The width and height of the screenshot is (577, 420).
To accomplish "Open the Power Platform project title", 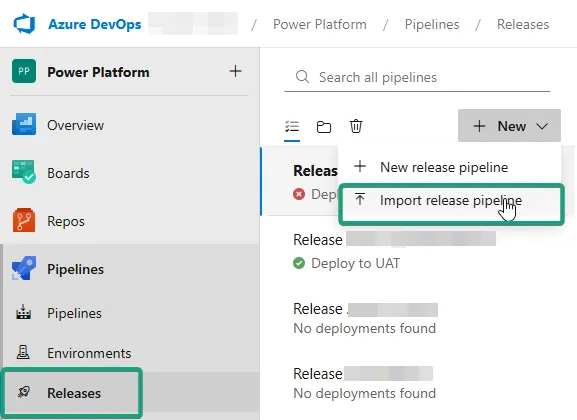I will pyautogui.click(x=98, y=72).
